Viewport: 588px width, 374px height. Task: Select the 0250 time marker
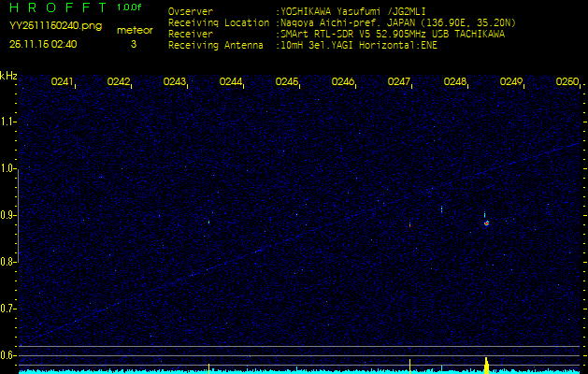tap(566, 82)
